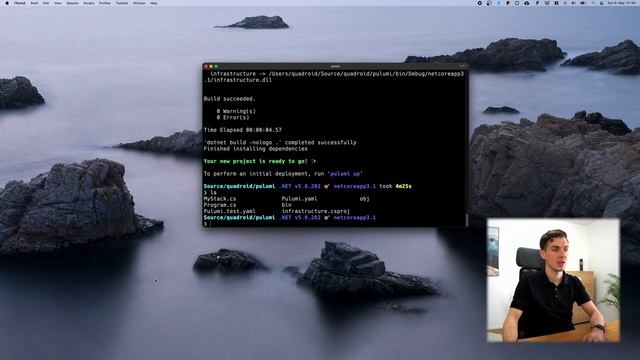The width and height of the screenshot is (640, 360).
Task: Close the terminal window with red button
Action: [x=206, y=66]
